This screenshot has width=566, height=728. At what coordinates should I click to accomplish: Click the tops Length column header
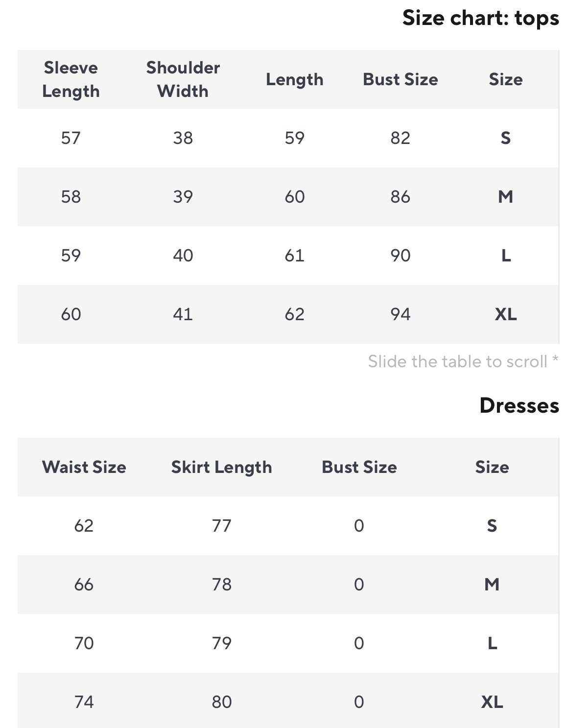coord(294,79)
